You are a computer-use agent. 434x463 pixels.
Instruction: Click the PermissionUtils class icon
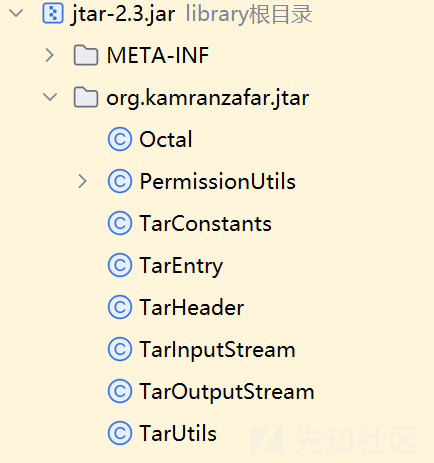[120, 181]
